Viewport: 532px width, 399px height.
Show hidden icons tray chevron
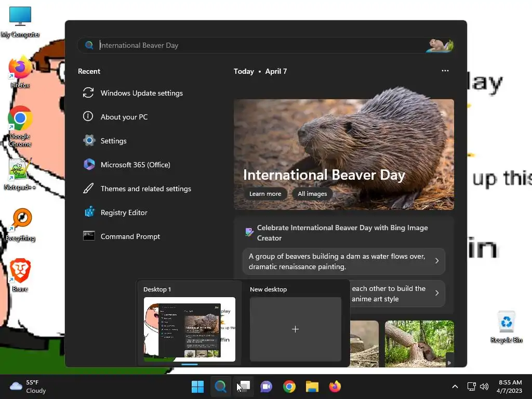(455, 387)
